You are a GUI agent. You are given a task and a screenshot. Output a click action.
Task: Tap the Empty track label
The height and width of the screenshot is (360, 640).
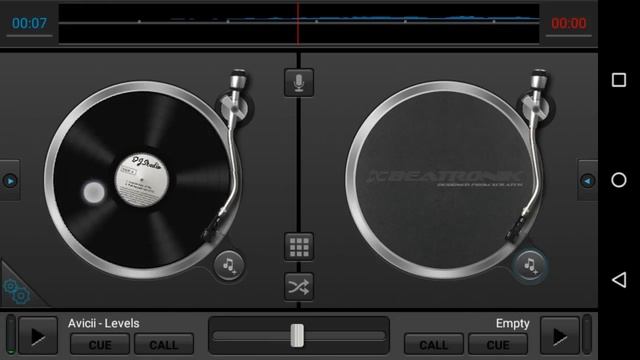pyautogui.click(x=513, y=323)
